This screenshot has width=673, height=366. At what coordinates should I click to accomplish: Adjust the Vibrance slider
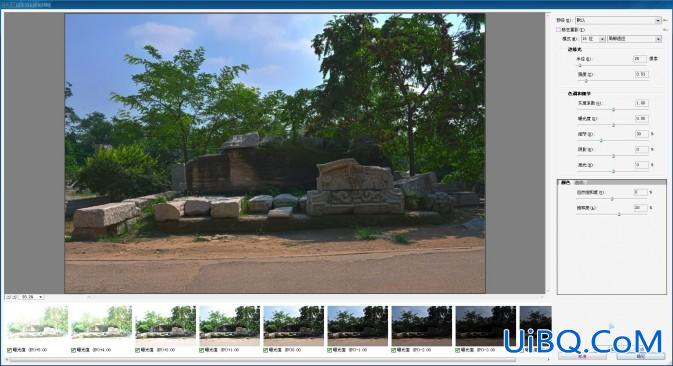click(x=612, y=199)
